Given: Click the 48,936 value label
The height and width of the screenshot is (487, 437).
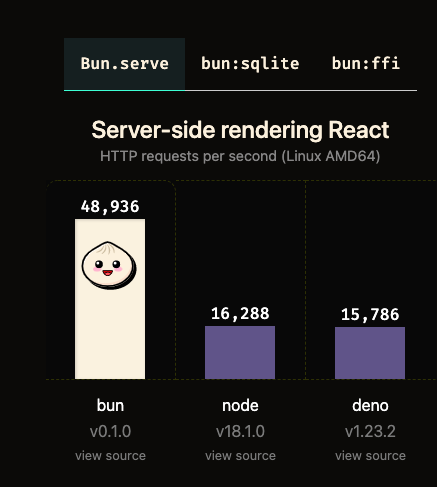Looking at the screenshot, I should [110, 207].
